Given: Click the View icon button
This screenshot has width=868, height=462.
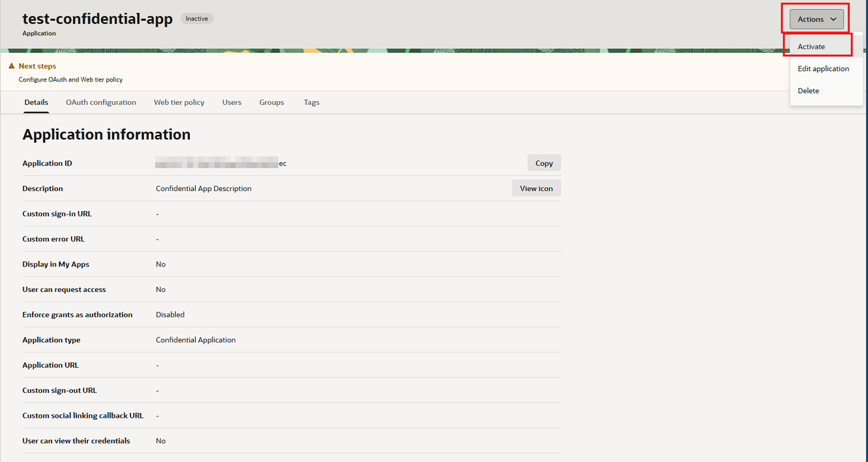Looking at the screenshot, I should (536, 188).
